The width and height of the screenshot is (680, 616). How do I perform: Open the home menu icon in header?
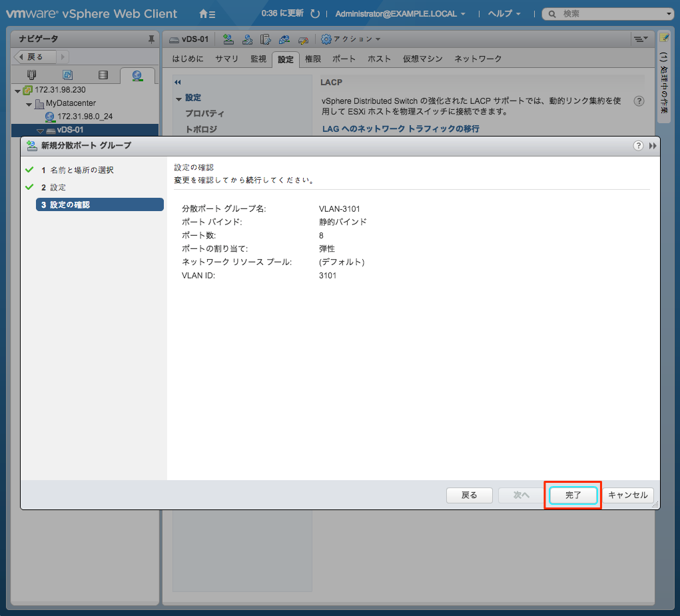pyautogui.click(x=207, y=14)
